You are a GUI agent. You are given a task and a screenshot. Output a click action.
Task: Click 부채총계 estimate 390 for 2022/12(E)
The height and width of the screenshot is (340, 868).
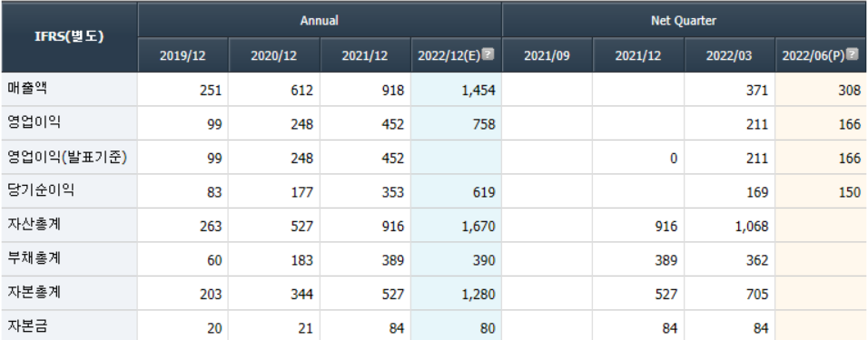click(x=484, y=260)
